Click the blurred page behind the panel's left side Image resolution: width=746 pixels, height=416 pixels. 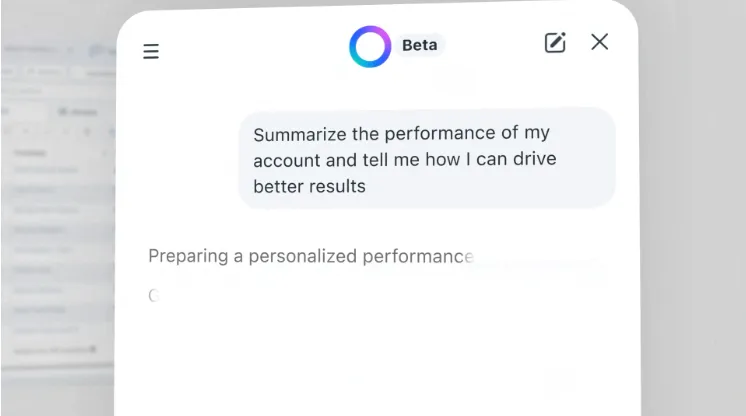pyautogui.click(x=57, y=200)
